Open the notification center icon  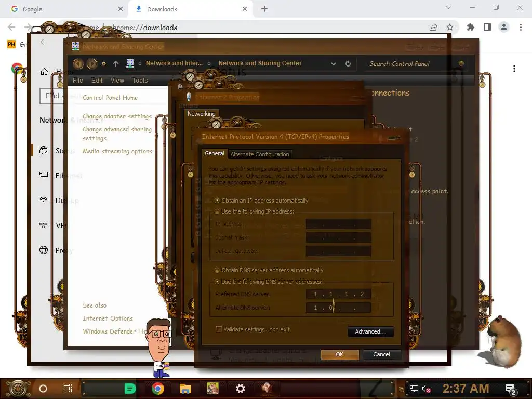coord(511,390)
